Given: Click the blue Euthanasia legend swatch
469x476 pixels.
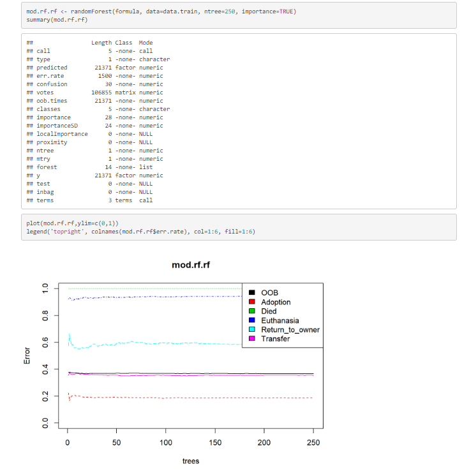Looking at the screenshot, I should pyautogui.click(x=251, y=320).
